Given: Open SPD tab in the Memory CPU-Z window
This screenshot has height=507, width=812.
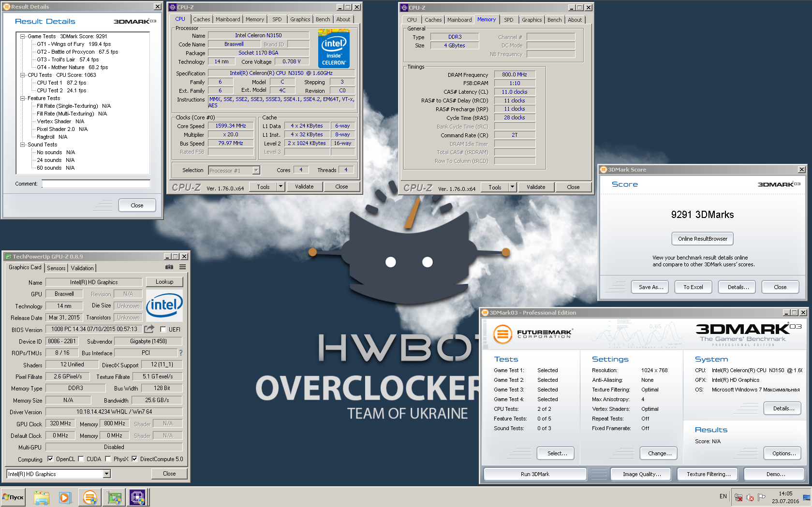Looking at the screenshot, I should click(x=509, y=20).
